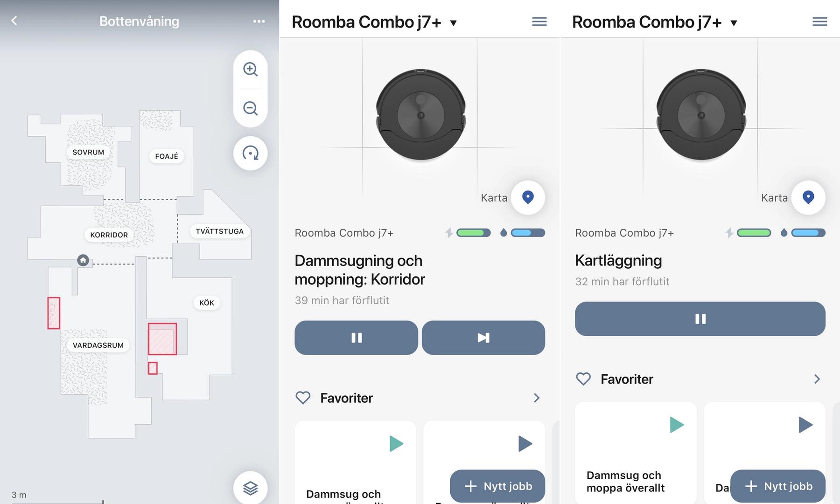840x504 pixels.
Task: Select the SOVRUM room label
Action: (88, 152)
